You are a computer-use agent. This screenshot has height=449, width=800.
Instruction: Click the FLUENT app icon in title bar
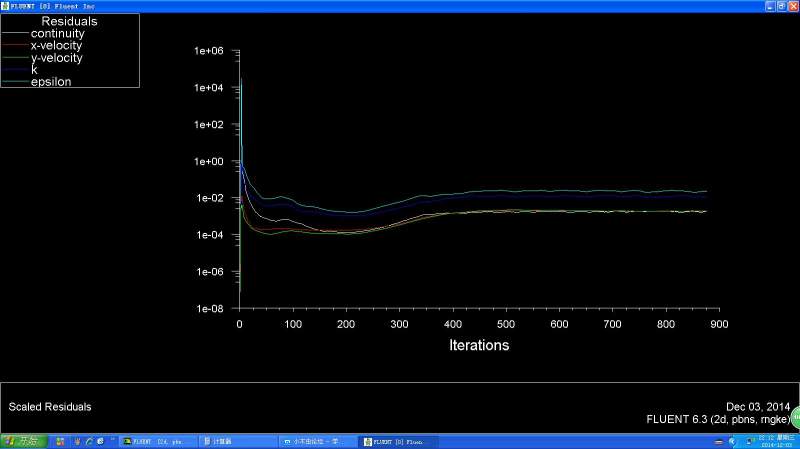tap(5, 5)
